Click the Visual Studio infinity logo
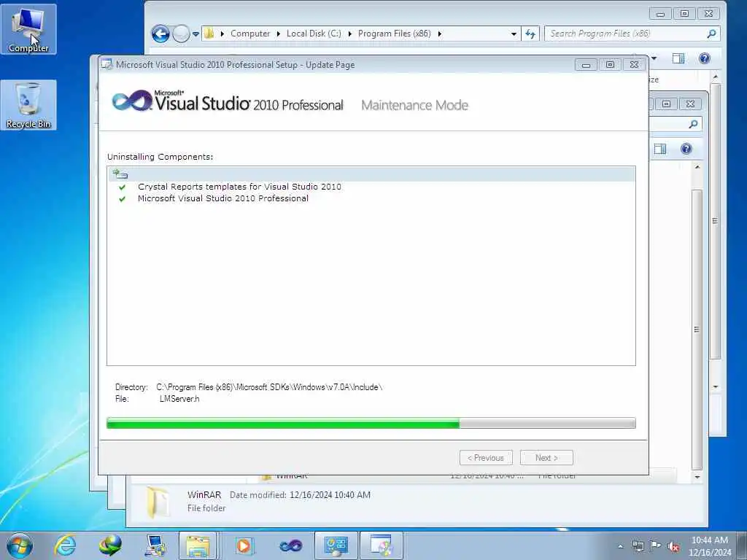The image size is (747, 560). point(131,101)
